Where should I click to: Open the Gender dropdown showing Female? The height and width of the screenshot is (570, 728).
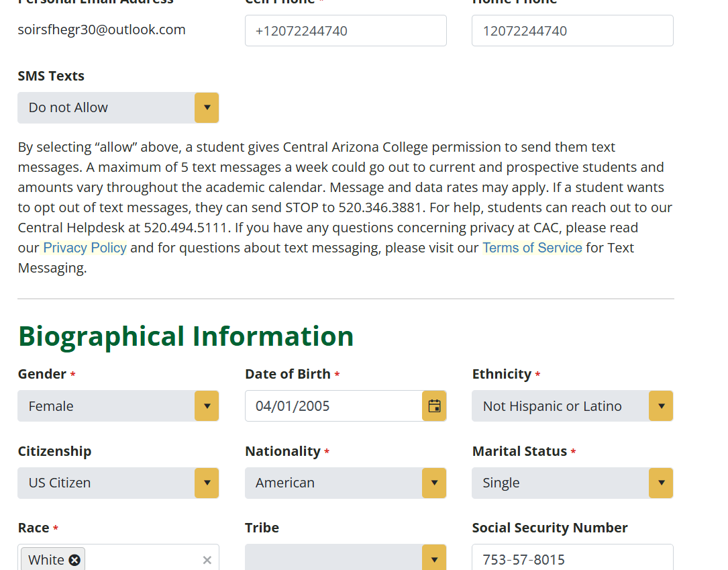tap(118, 406)
